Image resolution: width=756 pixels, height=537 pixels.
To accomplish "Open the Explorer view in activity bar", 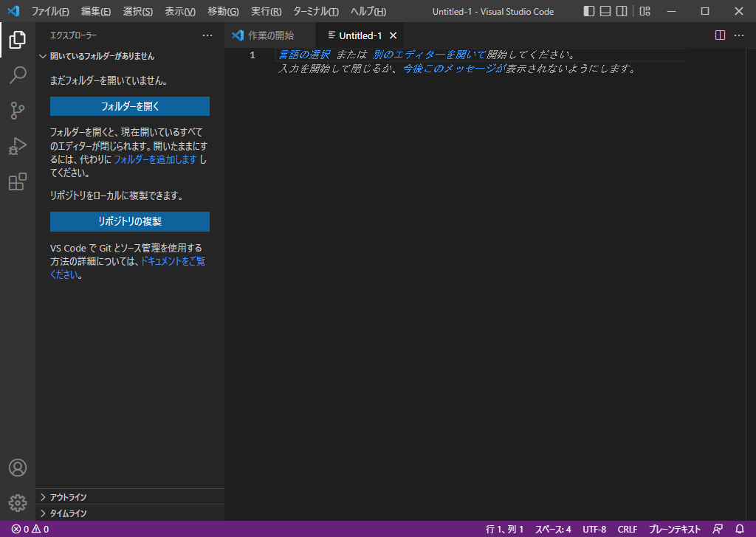I will (18, 40).
